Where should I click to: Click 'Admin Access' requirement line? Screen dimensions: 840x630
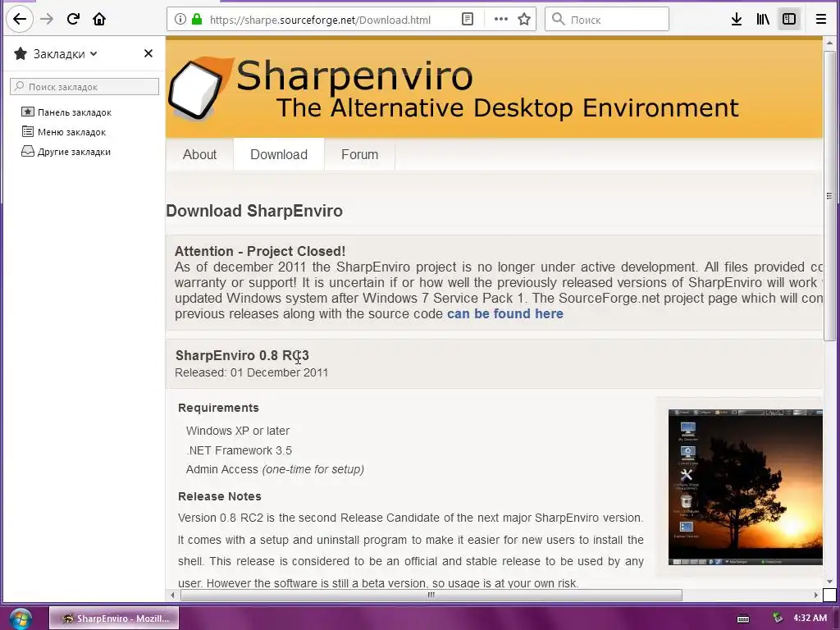click(x=275, y=469)
